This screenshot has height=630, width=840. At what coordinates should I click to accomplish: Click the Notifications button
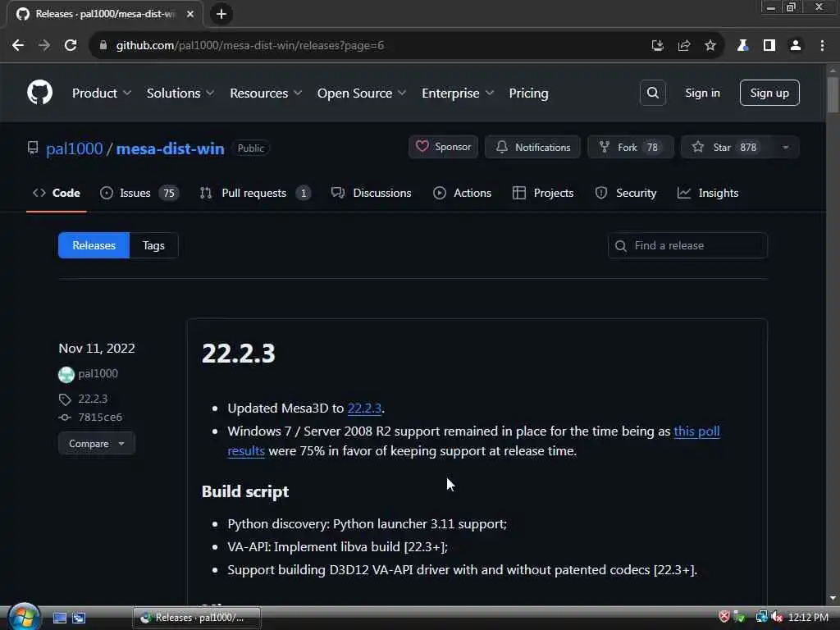tap(532, 147)
